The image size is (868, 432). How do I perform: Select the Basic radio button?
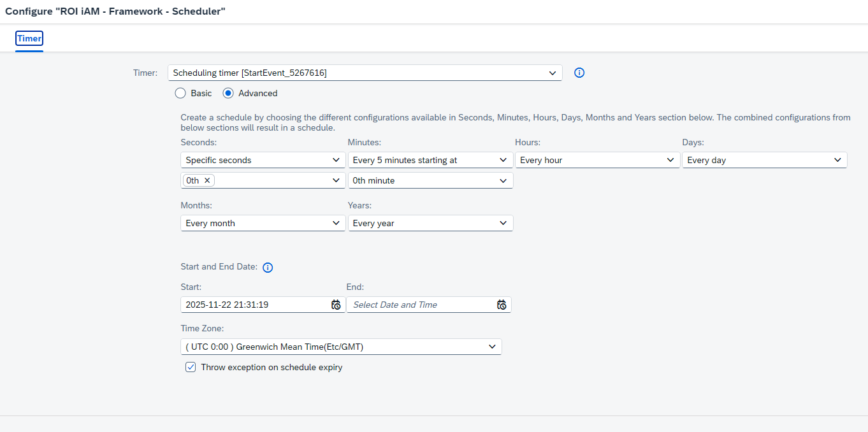click(x=180, y=93)
